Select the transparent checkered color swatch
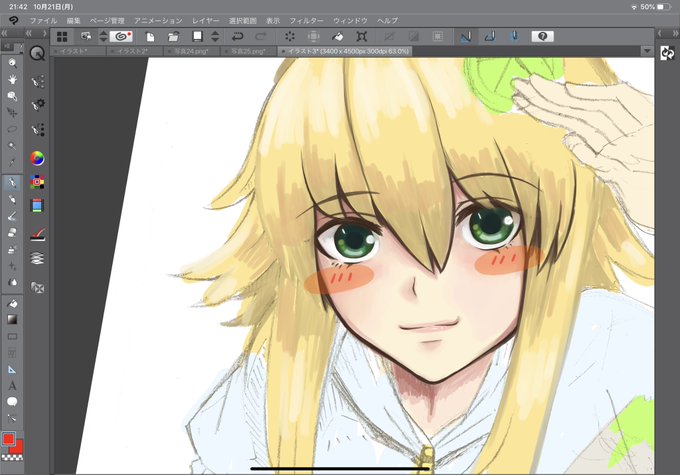The width and height of the screenshot is (680, 475). [x=12, y=457]
